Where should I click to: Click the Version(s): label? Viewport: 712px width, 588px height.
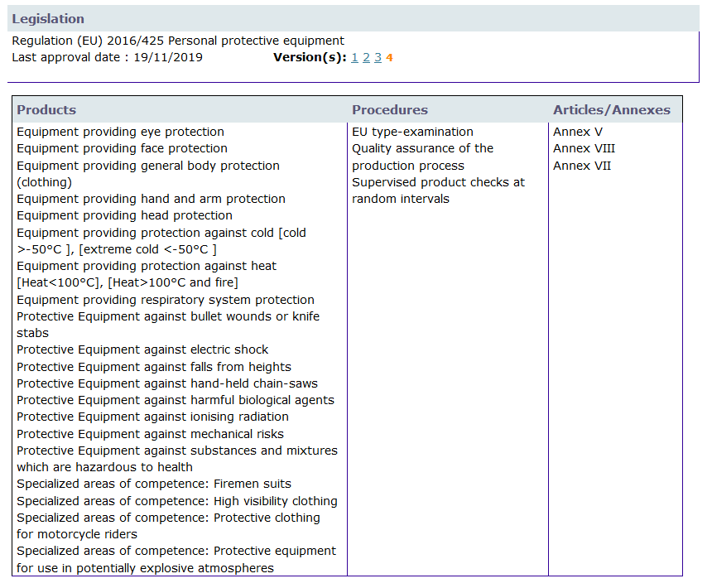(310, 58)
